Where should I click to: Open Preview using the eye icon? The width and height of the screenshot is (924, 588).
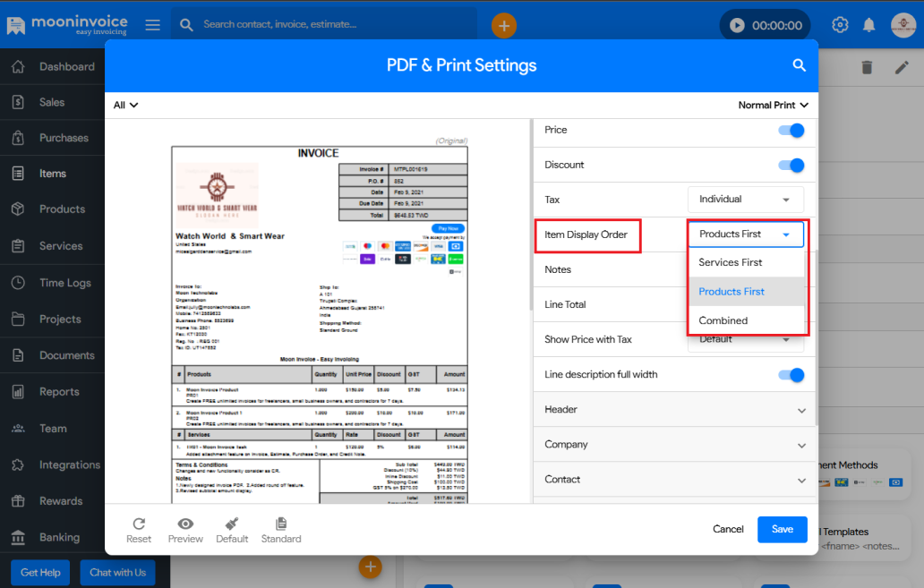(185, 524)
